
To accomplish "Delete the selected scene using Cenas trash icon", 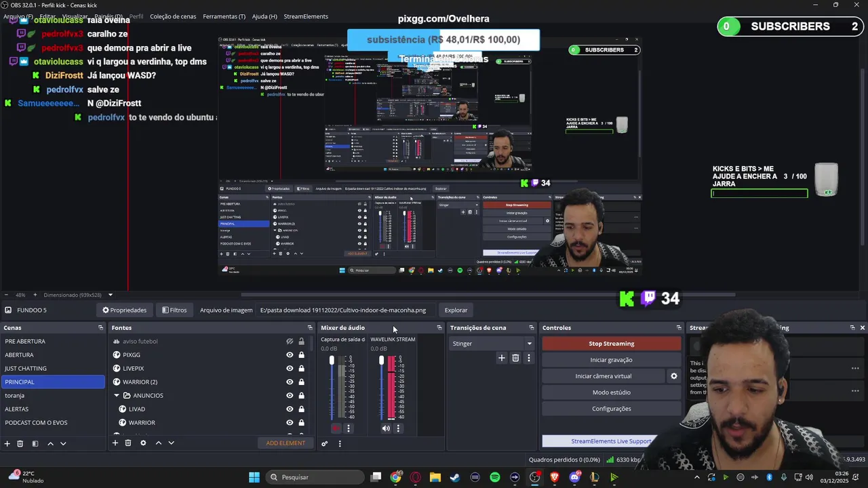I will (x=20, y=443).
